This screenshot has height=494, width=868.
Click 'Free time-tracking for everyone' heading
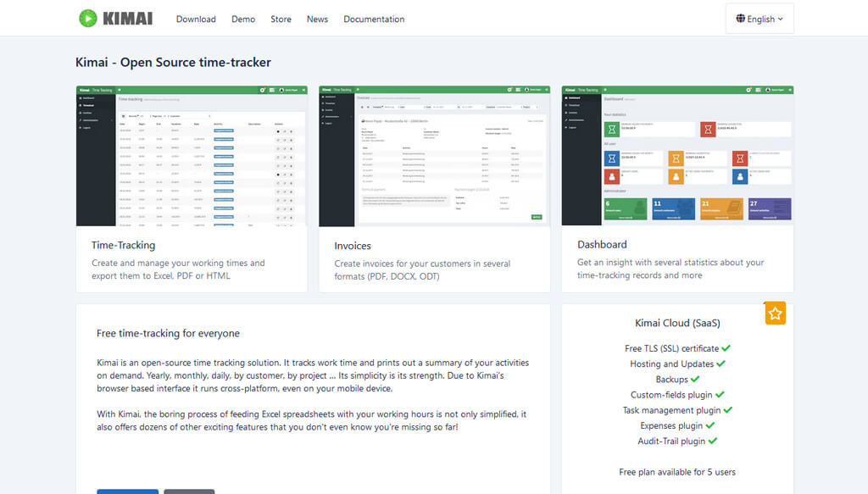click(169, 333)
